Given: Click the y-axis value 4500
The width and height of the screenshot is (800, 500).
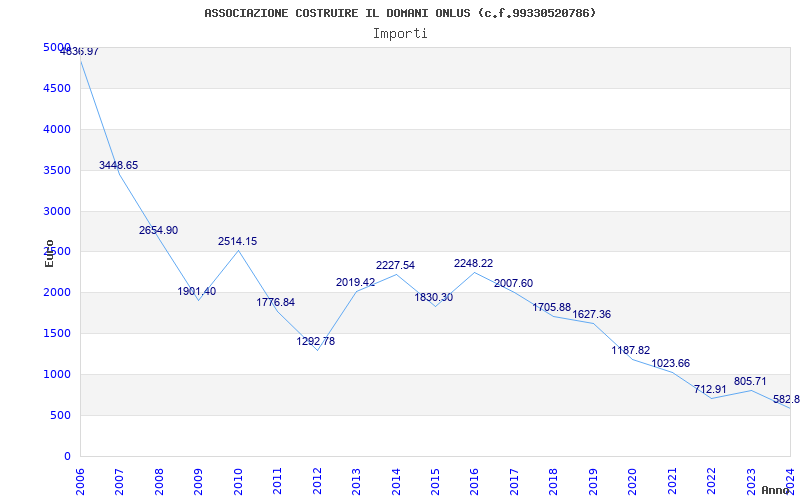Looking at the screenshot, I should [57, 88].
